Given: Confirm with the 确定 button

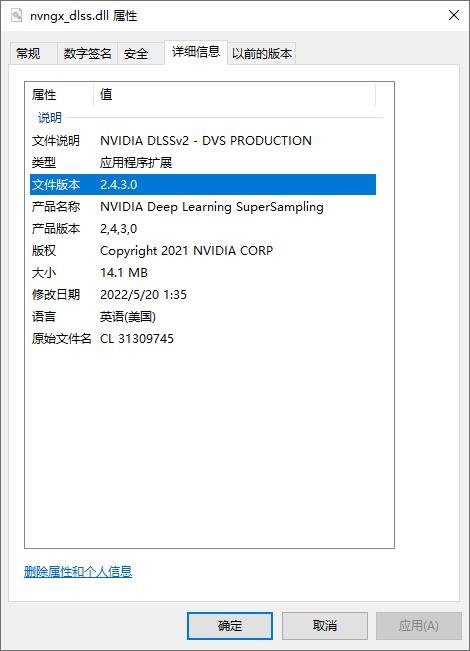Looking at the screenshot, I should pos(230,626).
